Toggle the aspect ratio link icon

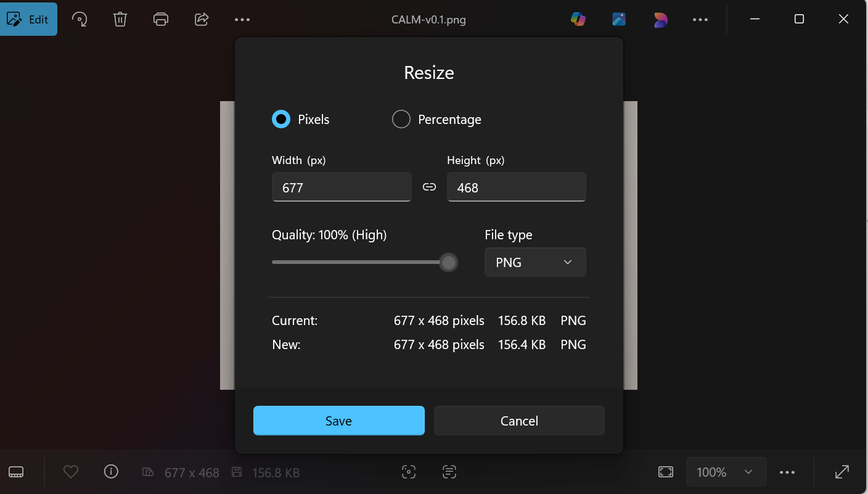pyautogui.click(x=429, y=187)
